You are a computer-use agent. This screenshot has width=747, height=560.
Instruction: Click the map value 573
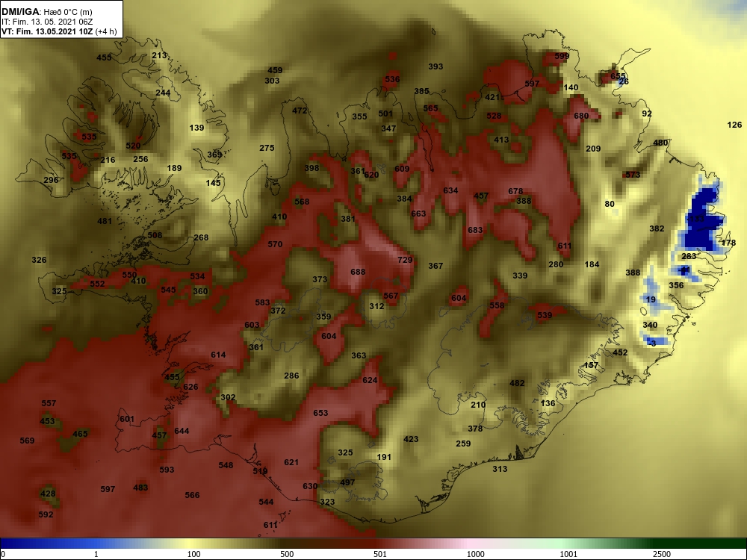(633, 175)
